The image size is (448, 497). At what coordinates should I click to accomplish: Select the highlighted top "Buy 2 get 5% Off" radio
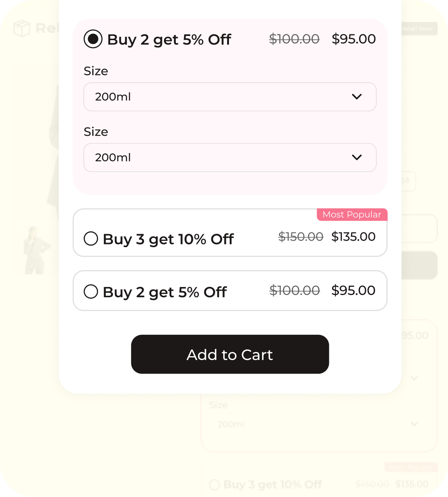pos(93,39)
